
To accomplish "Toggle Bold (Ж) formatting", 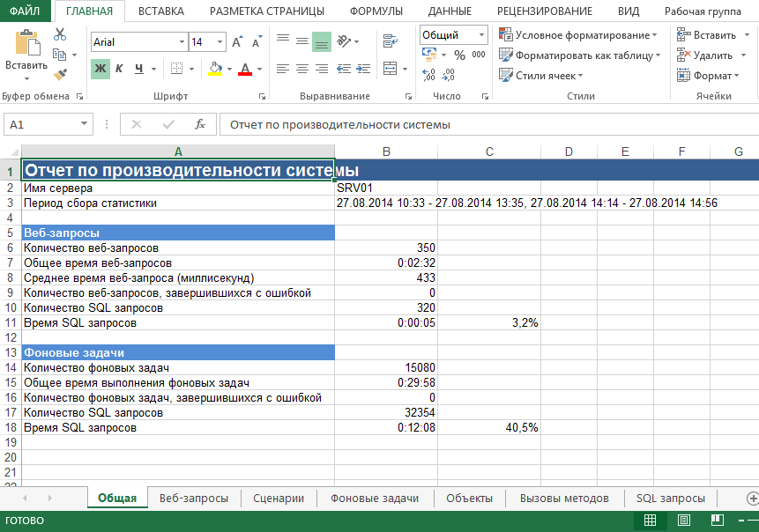I will (x=100, y=69).
